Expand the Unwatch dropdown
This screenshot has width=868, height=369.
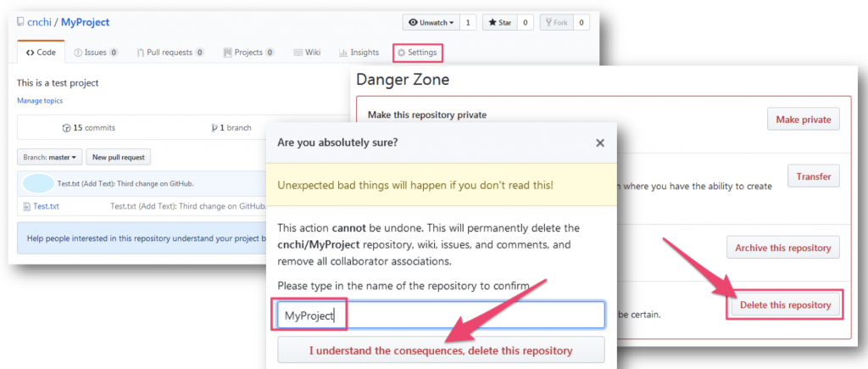pyautogui.click(x=431, y=23)
